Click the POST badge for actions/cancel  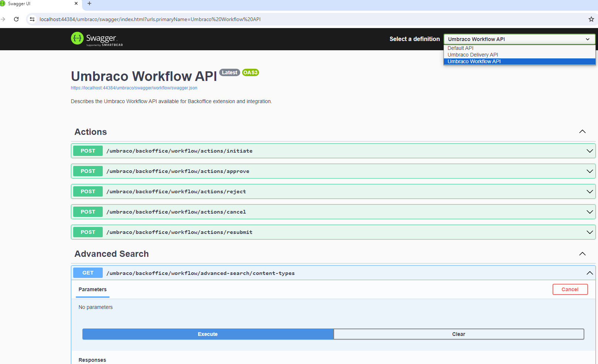pyautogui.click(x=88, y=212)
